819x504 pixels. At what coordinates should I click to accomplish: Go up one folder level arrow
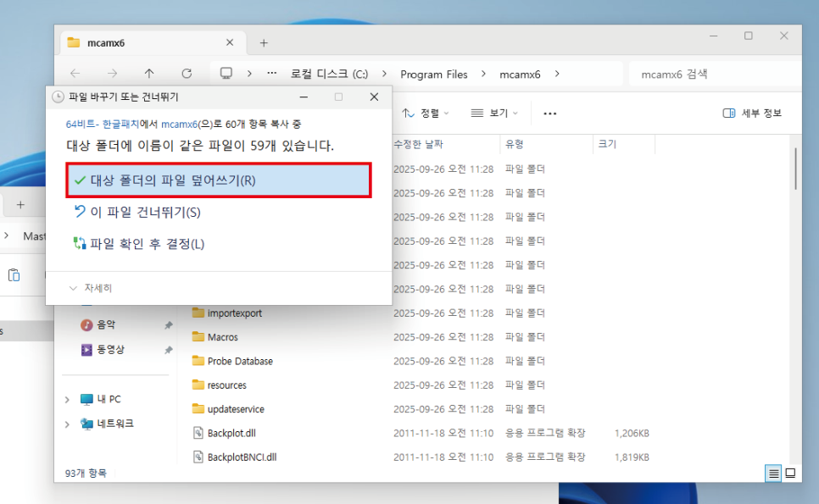point(149,74)
